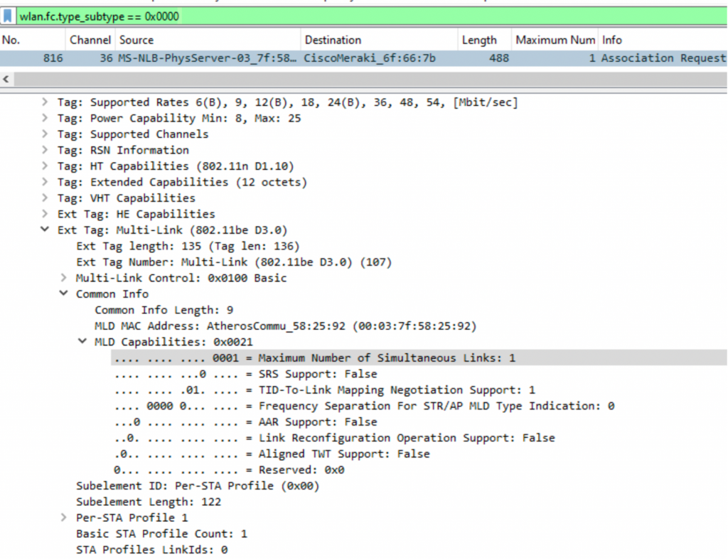728x560 pixels.
Task: Select packet 816 Association Request row
Action: pyautogui.click(x=355, y=58)
